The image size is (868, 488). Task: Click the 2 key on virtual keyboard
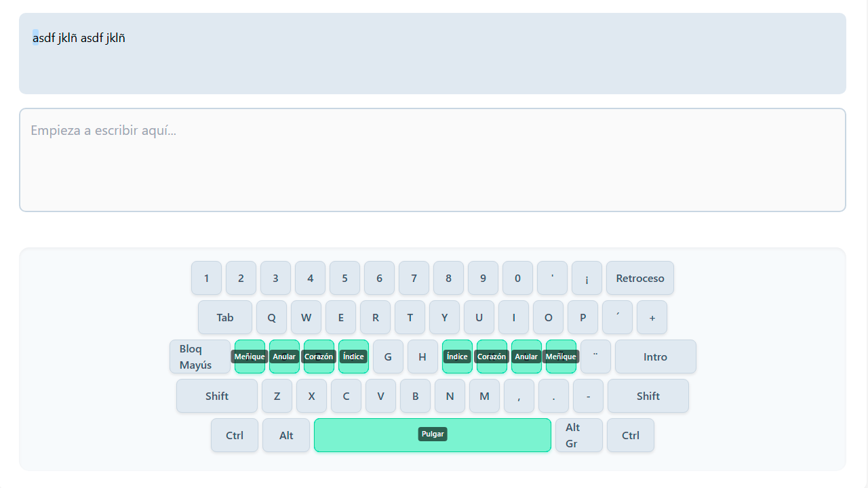[241, 278]
